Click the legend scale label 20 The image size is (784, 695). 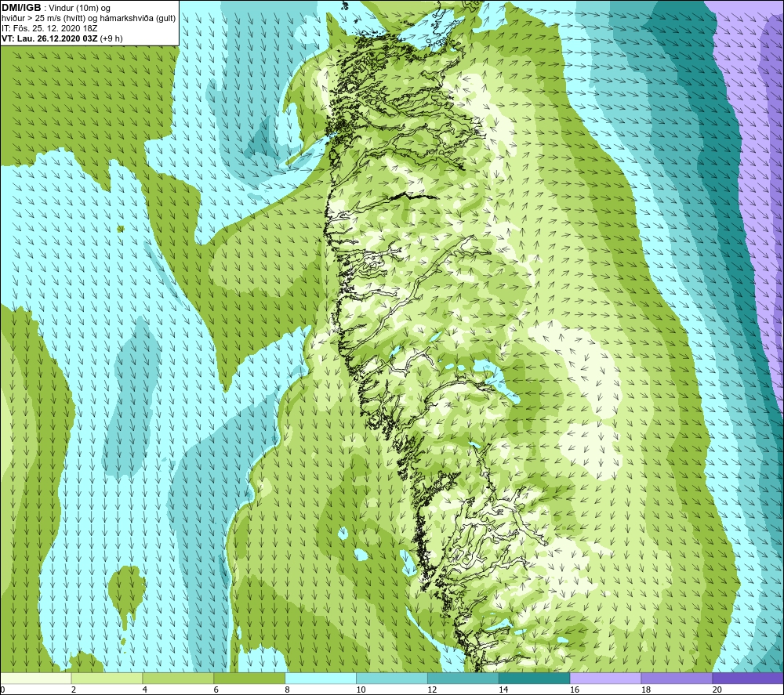pos(717,690)
